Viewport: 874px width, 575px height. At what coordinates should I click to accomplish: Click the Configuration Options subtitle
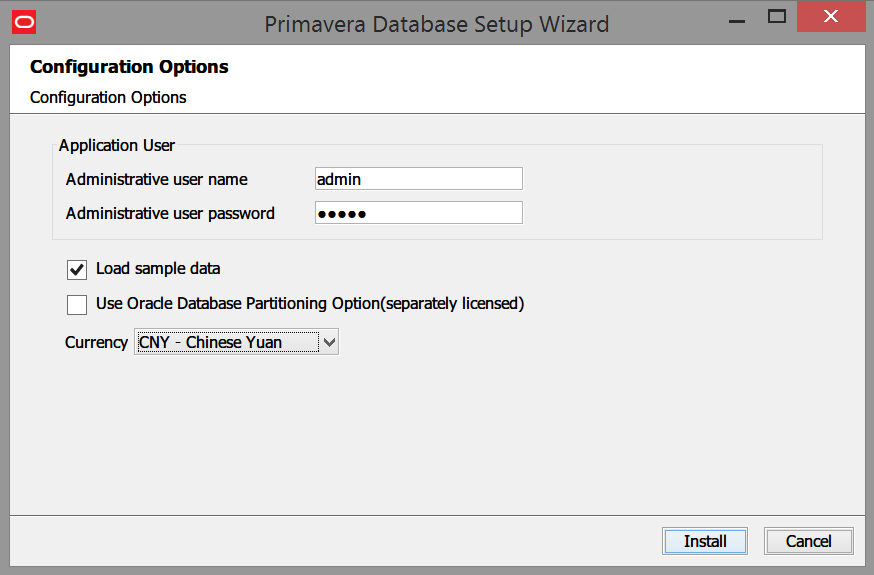[x=108, y=98]
